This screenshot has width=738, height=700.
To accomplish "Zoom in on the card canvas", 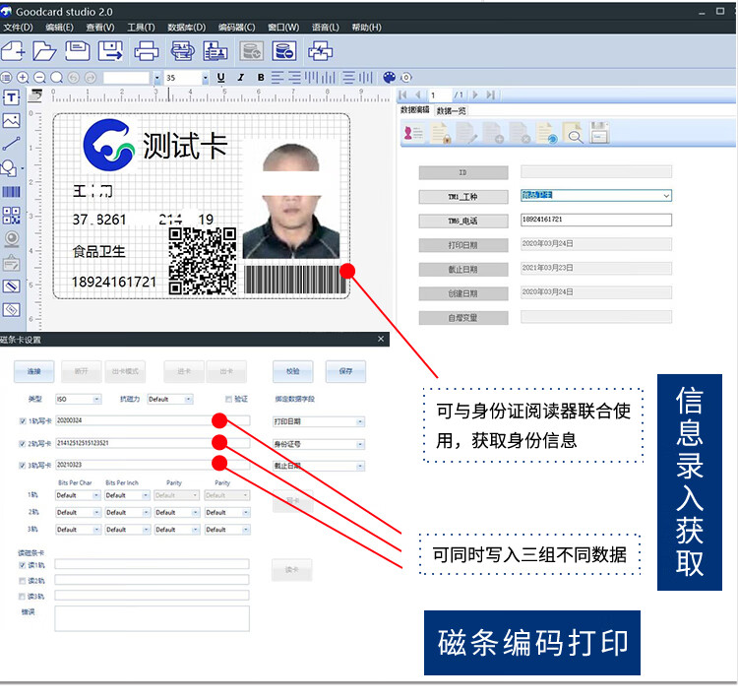I will tap(23, 78).
